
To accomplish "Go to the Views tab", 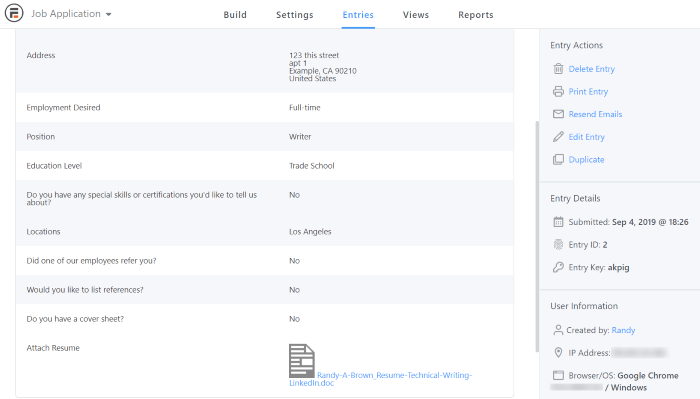I will [x=416, y=15].
